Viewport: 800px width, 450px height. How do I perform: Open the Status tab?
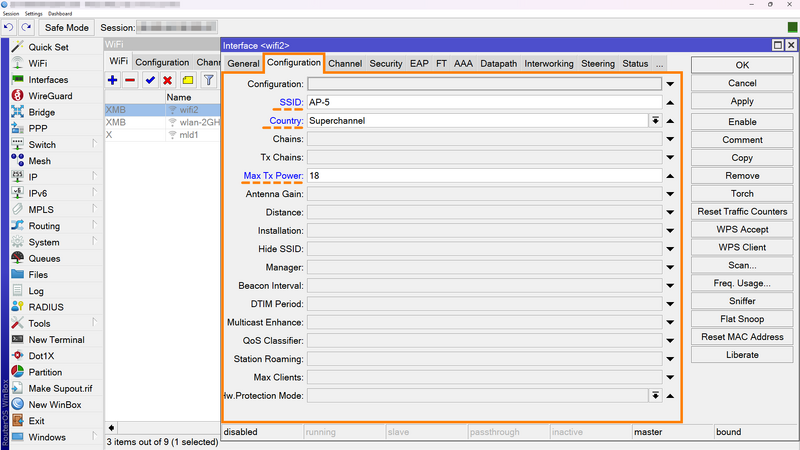click(635, 64)
